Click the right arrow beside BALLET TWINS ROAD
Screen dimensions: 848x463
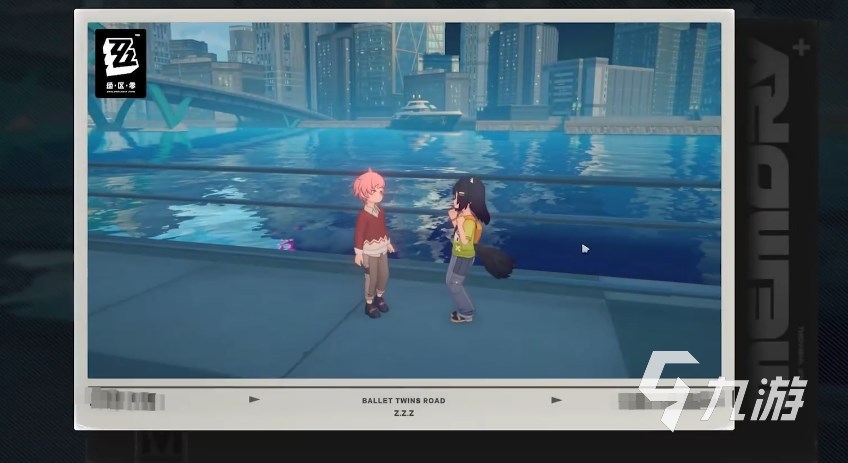tap(556, 400)
